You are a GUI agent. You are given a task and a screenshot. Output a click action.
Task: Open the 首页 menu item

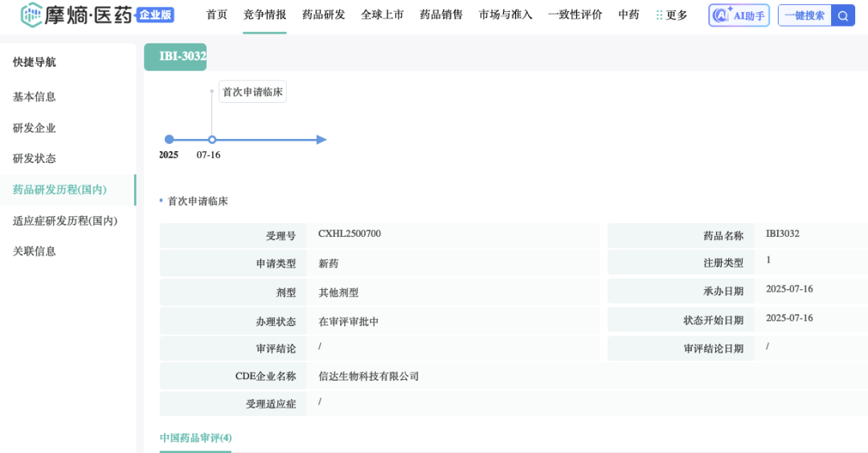coord(216,15)
